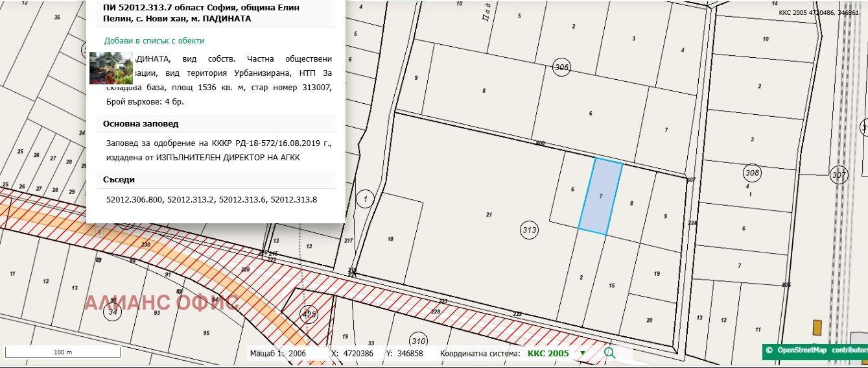Click the magnifier search icon in bottom bar

coord(609,353)
